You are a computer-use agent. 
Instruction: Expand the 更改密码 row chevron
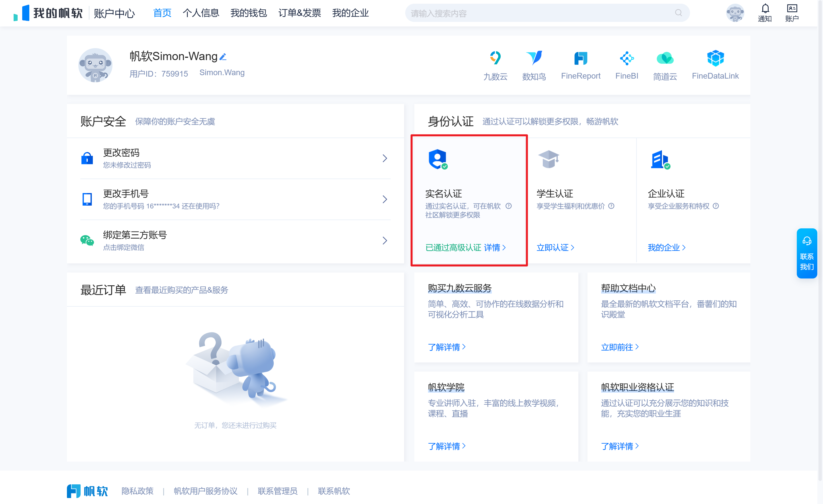[385, 158]
